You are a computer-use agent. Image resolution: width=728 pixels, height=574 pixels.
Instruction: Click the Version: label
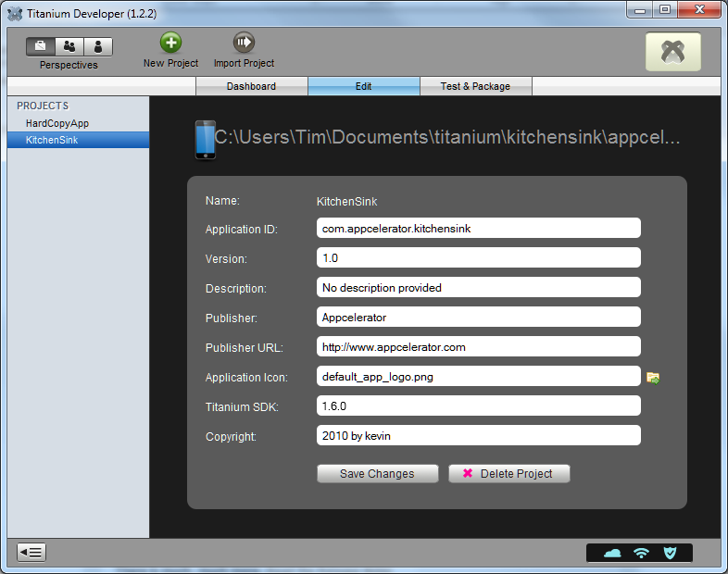(x=226, y=259)
